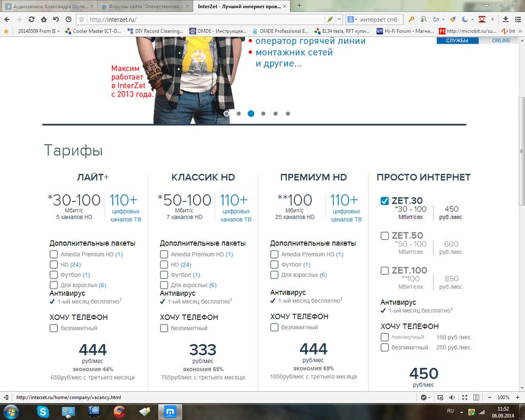Select the third banner carousel dot
The image size is (525, 420).
pyautogui.click(x=251, y=113)
